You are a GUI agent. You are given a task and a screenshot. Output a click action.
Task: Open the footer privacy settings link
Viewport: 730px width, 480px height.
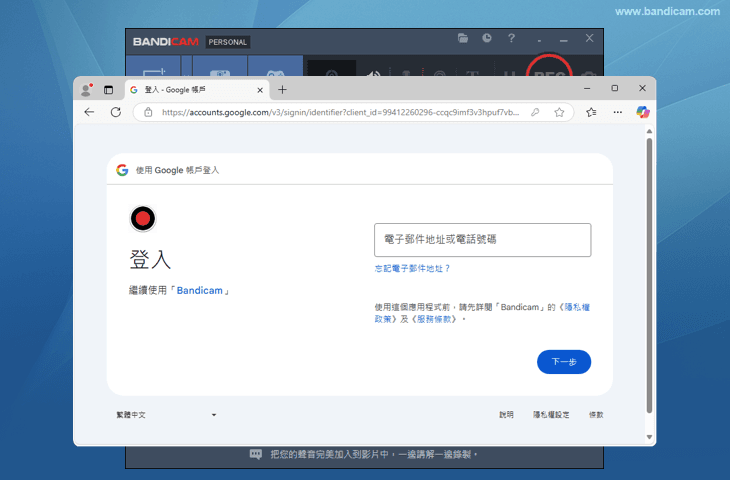click(551, 415)
